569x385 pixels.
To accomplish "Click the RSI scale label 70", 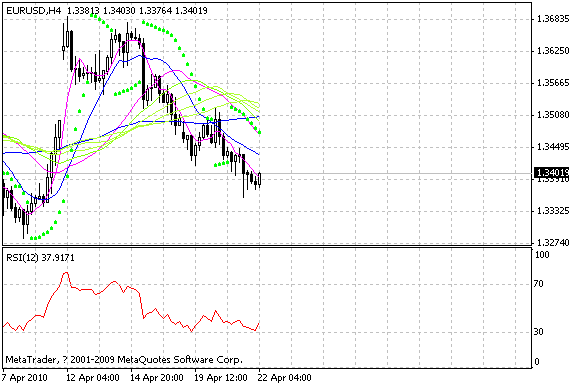I will (x=539, y=284).
